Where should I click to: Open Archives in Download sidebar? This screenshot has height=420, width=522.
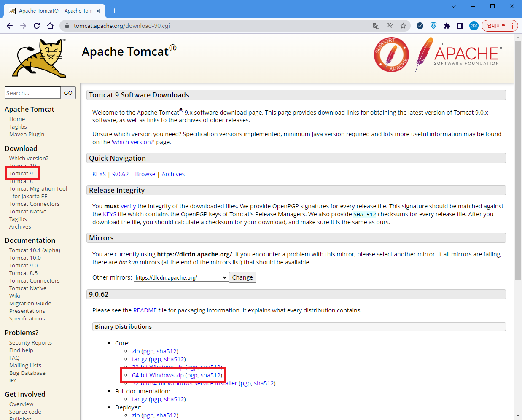click(x=20, y=226)
